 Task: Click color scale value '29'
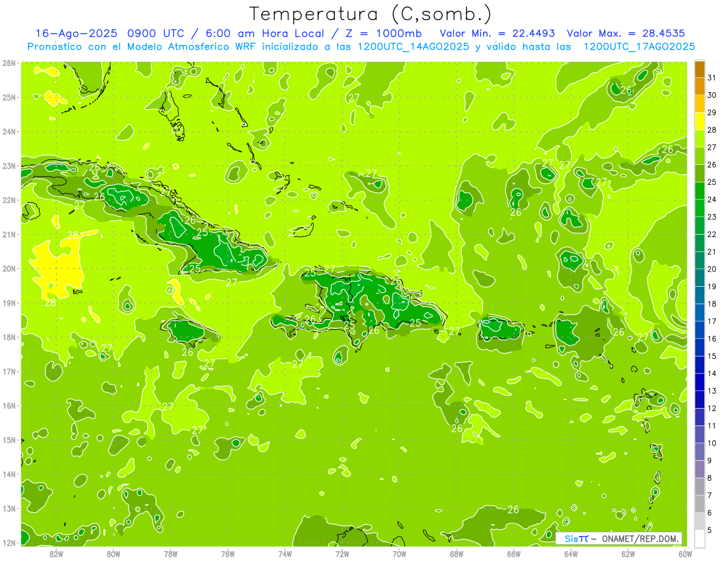coord(712,113)
